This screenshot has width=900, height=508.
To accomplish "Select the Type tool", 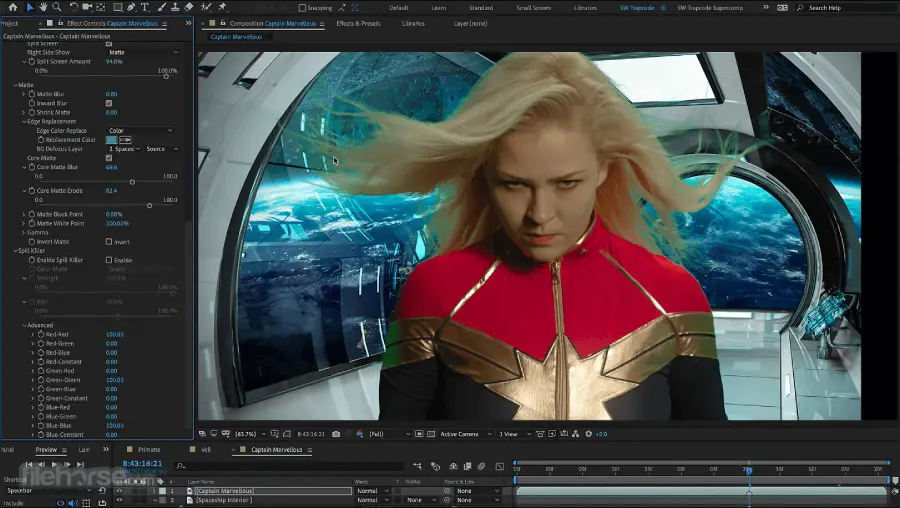I will (x=145, y=7).
